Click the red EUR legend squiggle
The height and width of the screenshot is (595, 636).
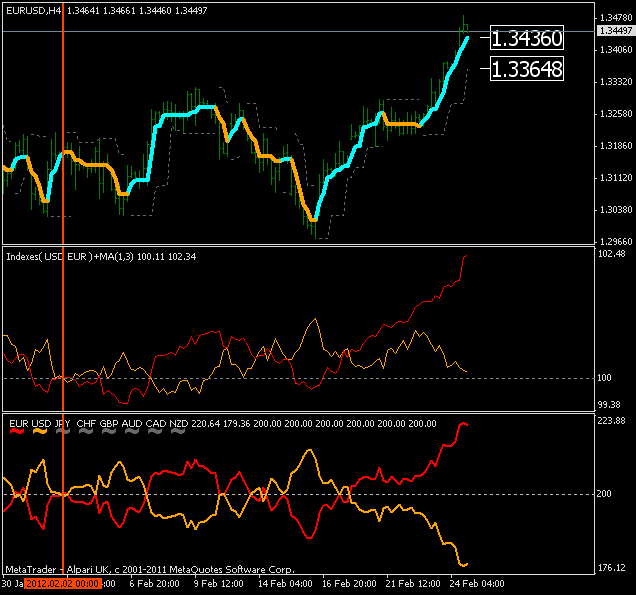click(x=17, y=432)
